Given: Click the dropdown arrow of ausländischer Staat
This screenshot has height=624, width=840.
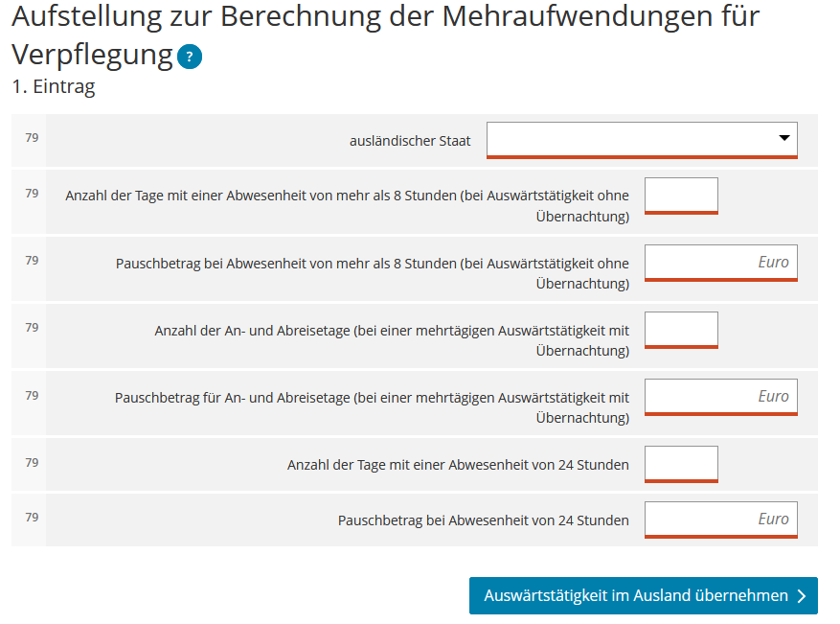Looking at the screenshot, I should click(784, 139).
